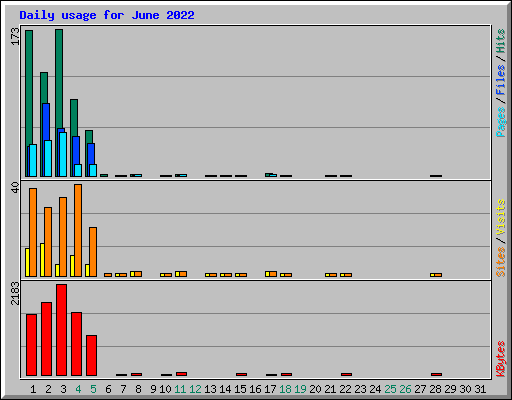This screenshot has height=400, width=512.
Task: Select the cyan Pages bar for day 1
Action: [33, 160]
